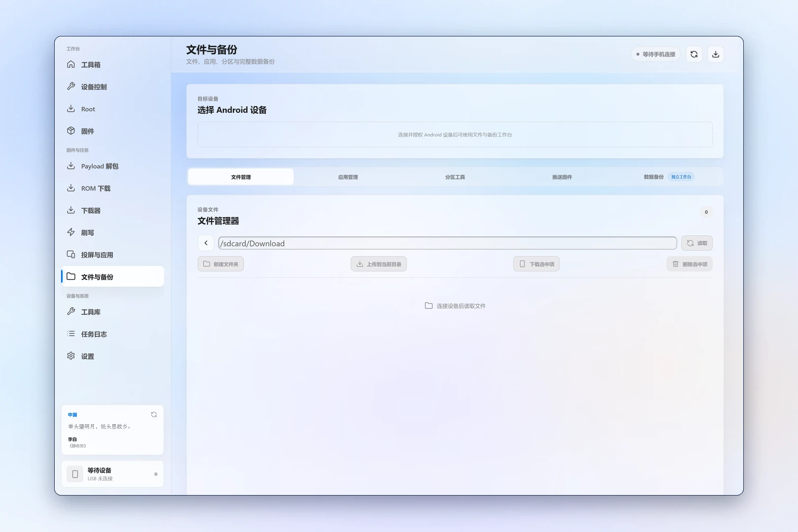The image size is (798, 532).
Task: Click the folder icon for 文件与备份
Action: coord(71,276)
